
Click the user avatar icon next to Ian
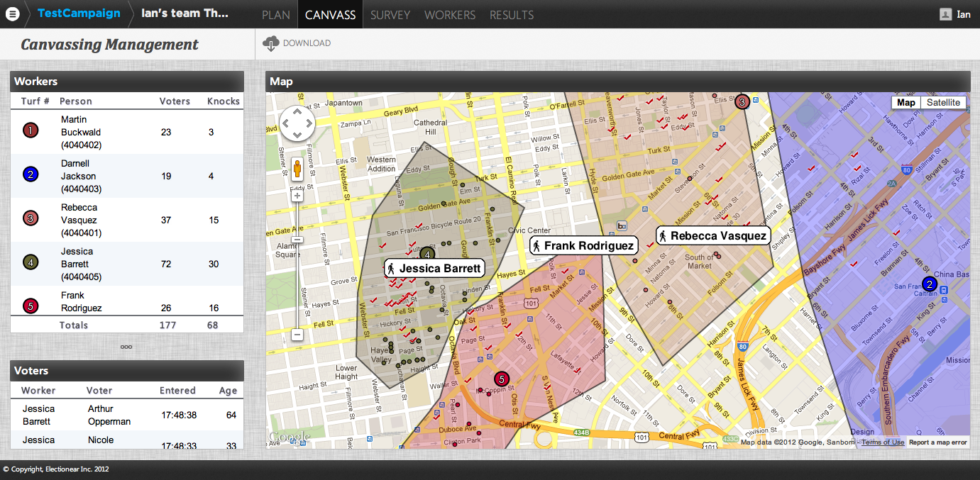(x=945, y=14)
